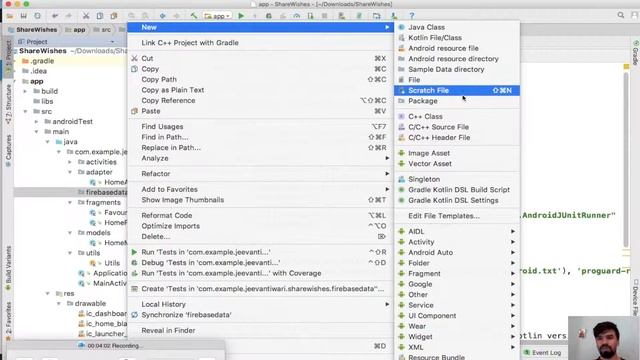Select Copy Path menu entry

pyautogui.click(x=260, y=80)
